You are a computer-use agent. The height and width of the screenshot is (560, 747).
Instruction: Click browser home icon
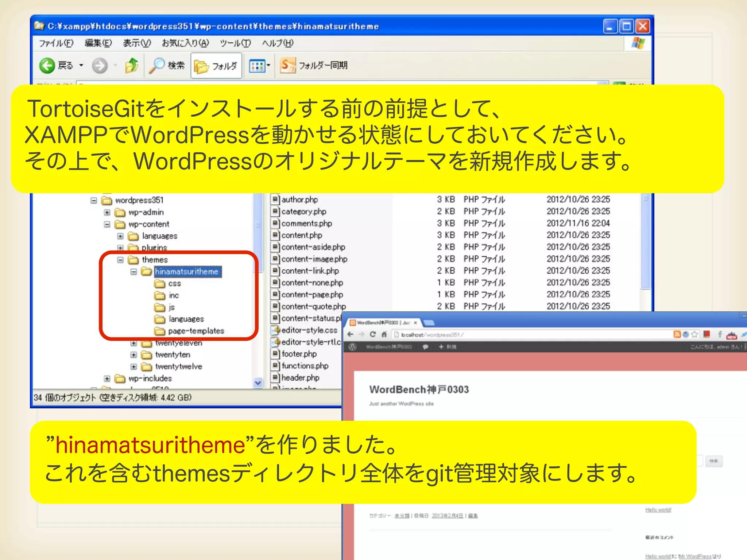pos(384,334)
